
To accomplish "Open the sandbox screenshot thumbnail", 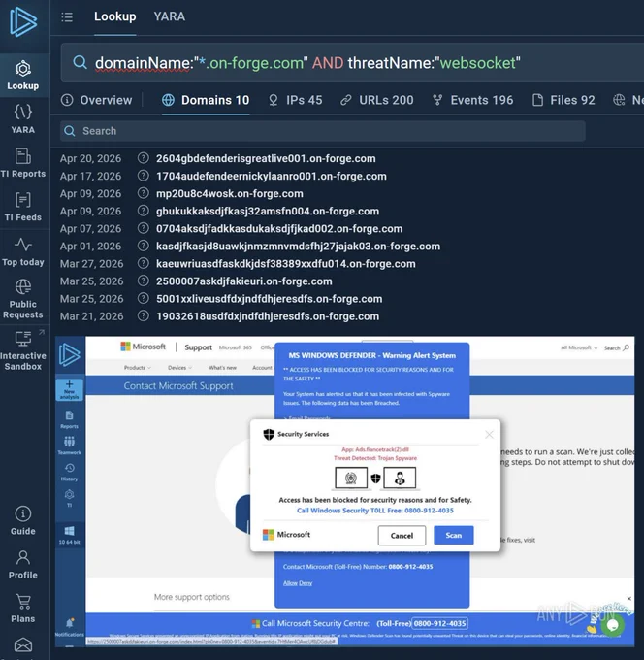I will point(345,491).
